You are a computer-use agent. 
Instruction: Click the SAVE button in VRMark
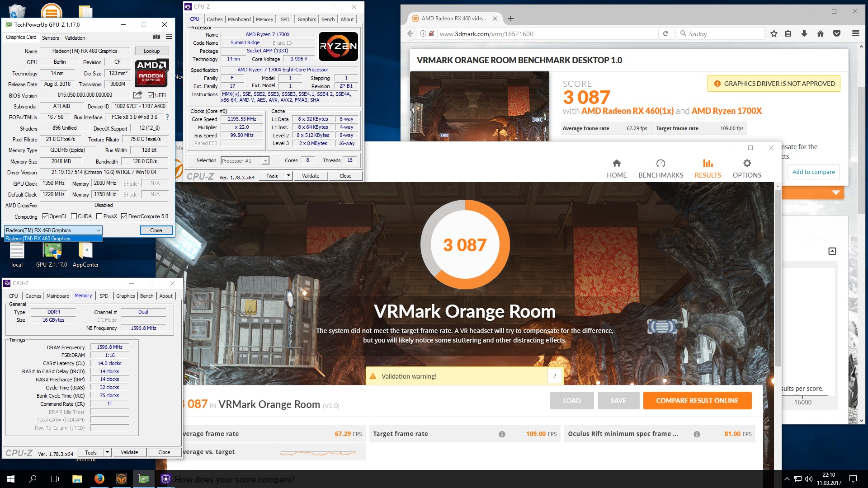(x=618, y=401)
